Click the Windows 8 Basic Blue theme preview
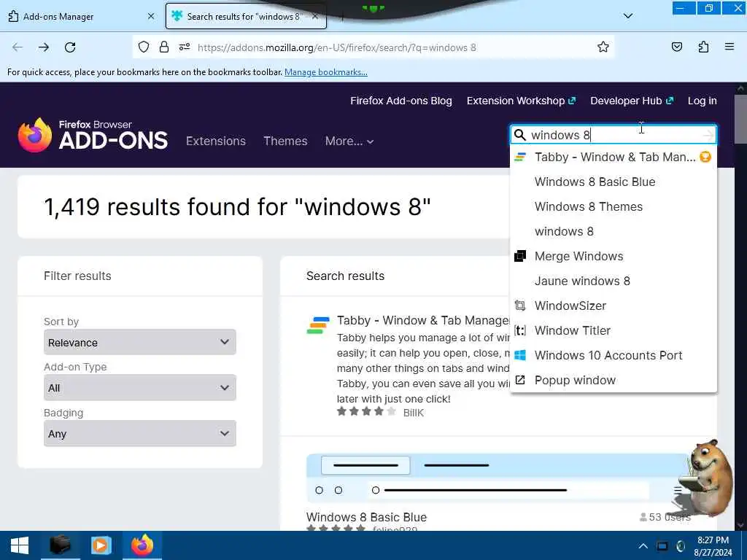The height and width of the screenshot is (560, 747). tap(498, 478)
